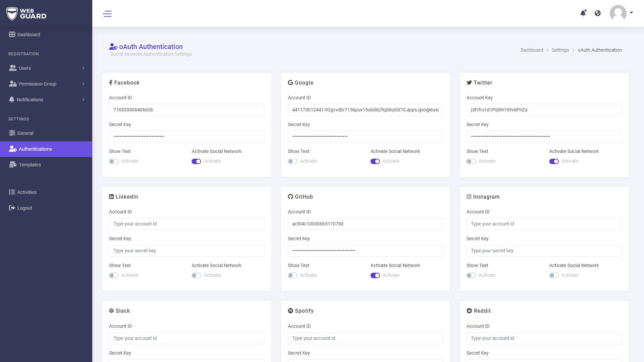The width and height of the screenshot is (644, 362).
Task: Click the Web Guard shield logo
Action: 12,13
